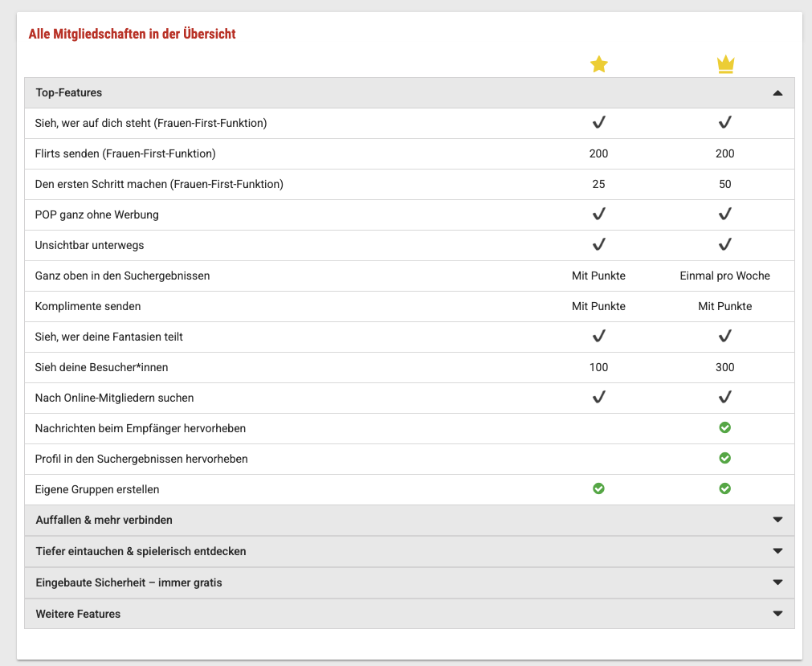The height and width of the screenshot is (666, 812).
Task: Click star column checkmark for Unsichtbar unterwegs
Action: pyautogui.click(x=598, y=245)
